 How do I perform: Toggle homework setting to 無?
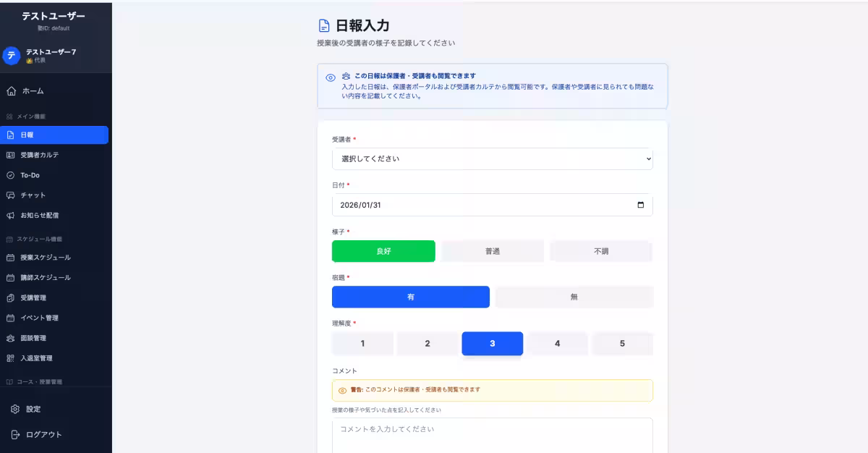[x=574, y=297]
